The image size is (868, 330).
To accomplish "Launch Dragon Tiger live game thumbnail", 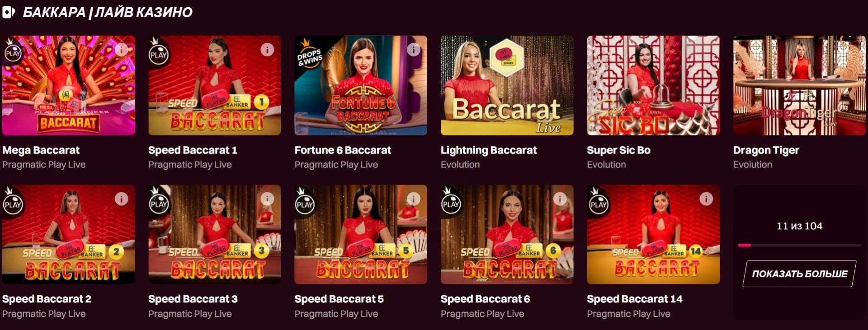I will pos(799,85).
